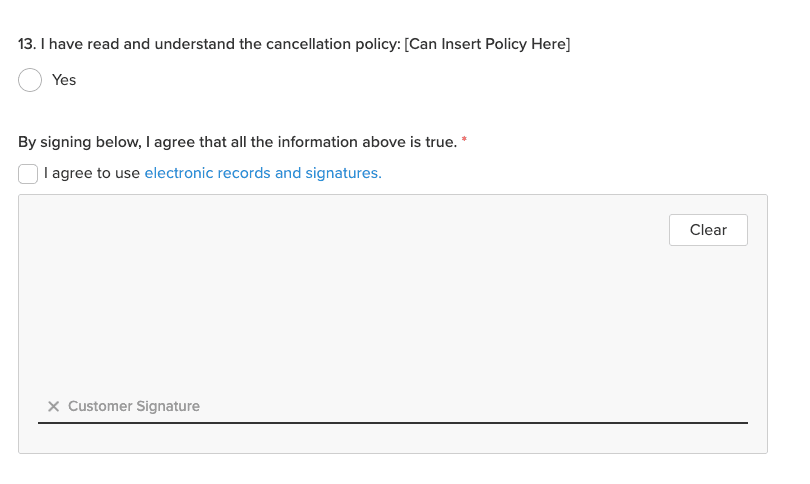Click the "By signing below" statement
This screenshot has width=810, height=484.
(x=237, y=142)
